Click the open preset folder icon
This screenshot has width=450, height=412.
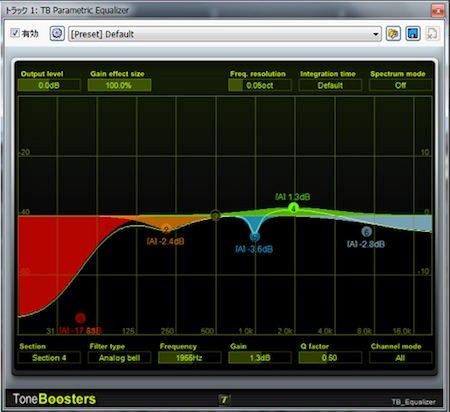[393, 34]
